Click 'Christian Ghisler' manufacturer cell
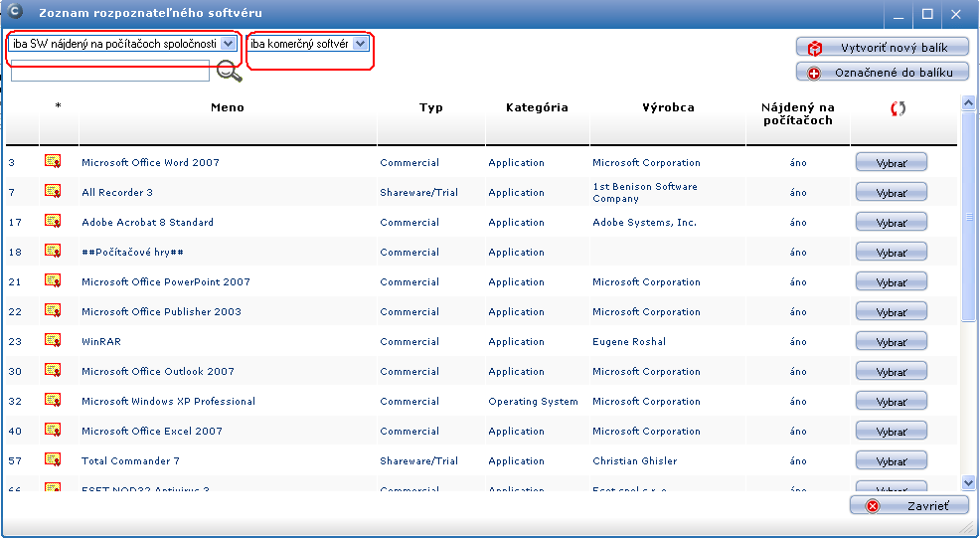Image resolution: width=980 pixels, height=538 pixels. click(x=635, y=460)
